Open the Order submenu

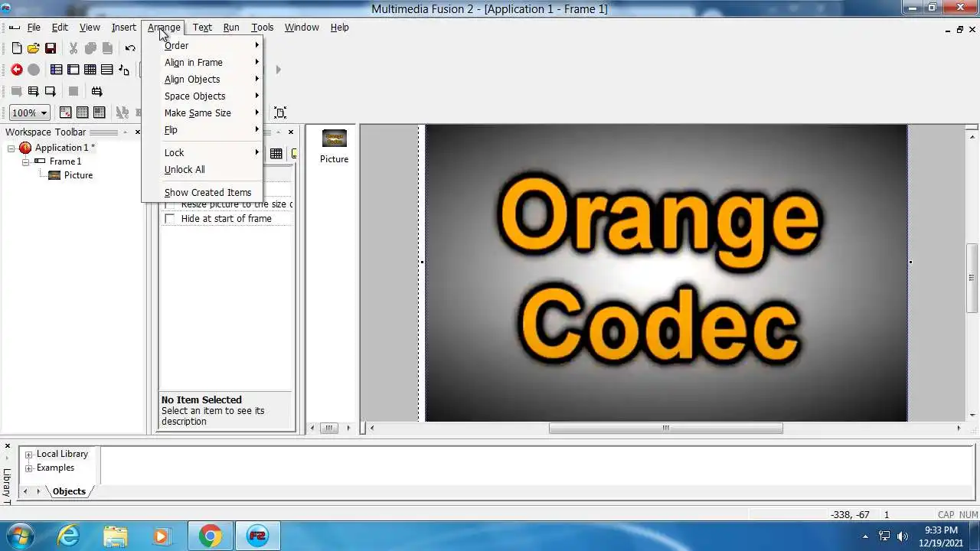pos(202,45)
